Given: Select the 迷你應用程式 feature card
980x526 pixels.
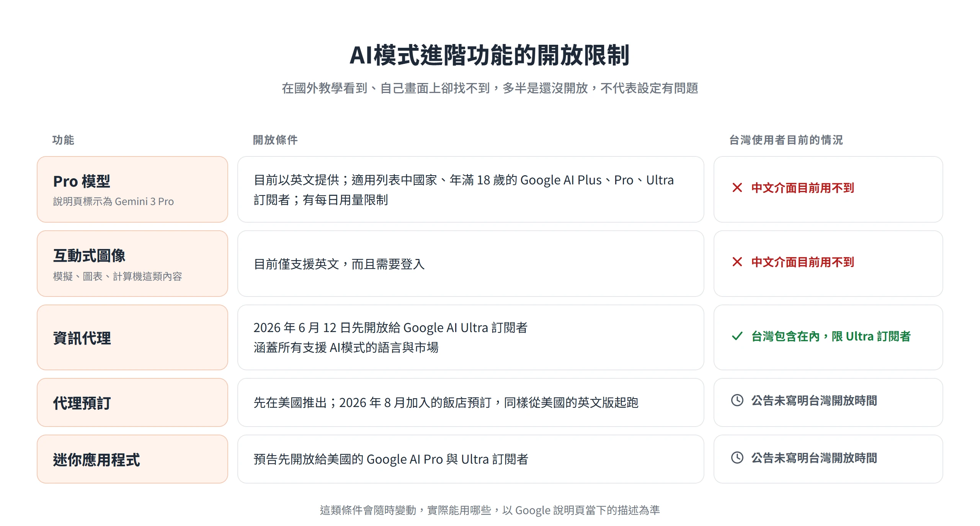Looking at the screenshot, I should click(132, 459).
